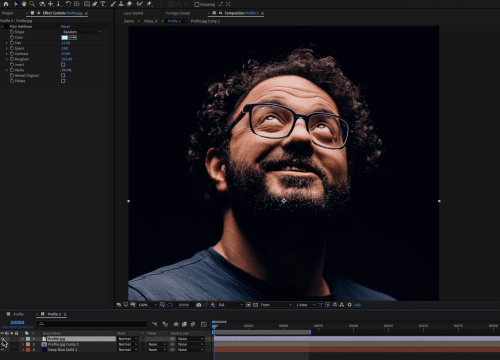Enable the Snapping checkbox

point(197,4)
